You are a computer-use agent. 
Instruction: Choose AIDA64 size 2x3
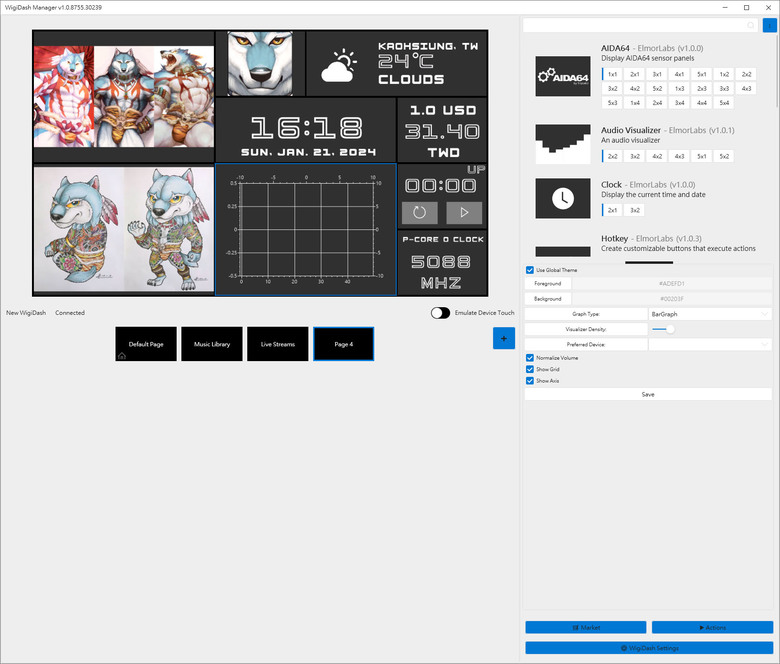pos(702,89)
